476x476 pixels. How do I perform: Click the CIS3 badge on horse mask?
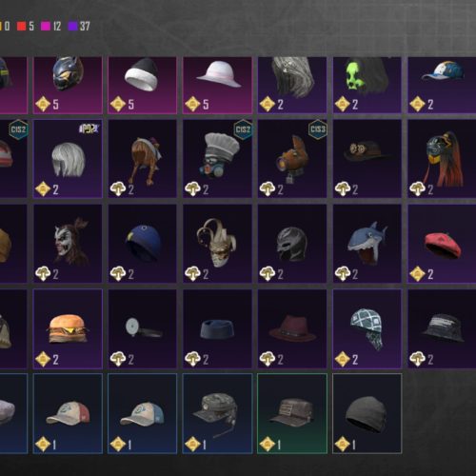click(318, 129)
